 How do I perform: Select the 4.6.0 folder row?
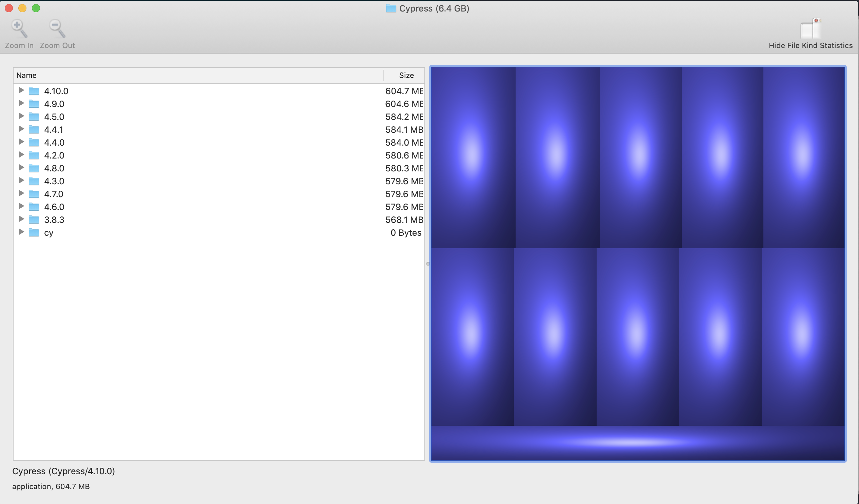(x=54, y=207)
